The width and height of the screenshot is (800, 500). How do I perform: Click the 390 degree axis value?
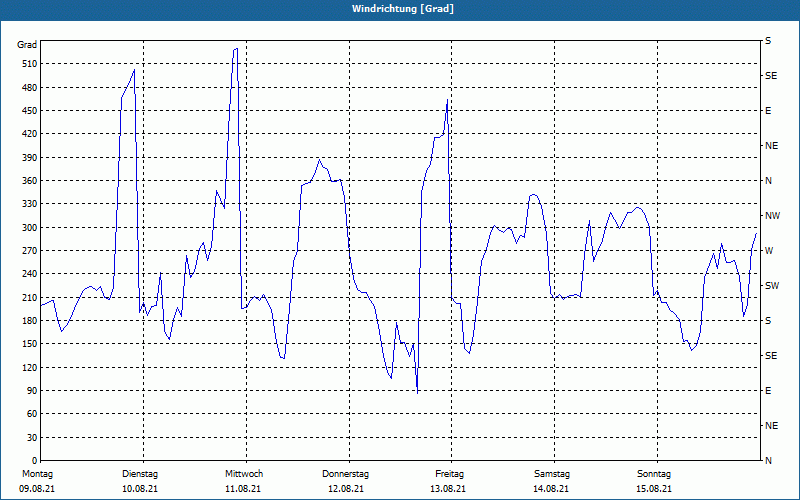[x=30, y=158]
